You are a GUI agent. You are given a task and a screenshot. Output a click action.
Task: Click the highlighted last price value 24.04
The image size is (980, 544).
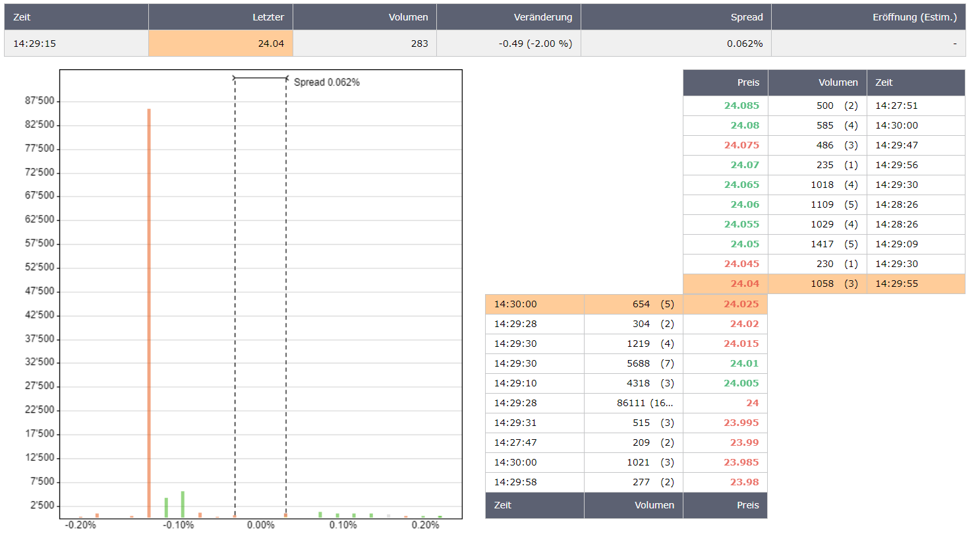point(271,44)
